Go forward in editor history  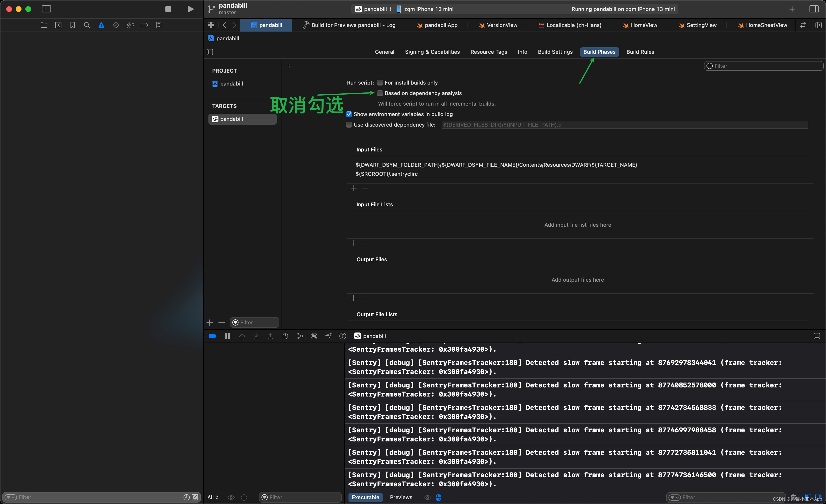(x=234, y=25)
